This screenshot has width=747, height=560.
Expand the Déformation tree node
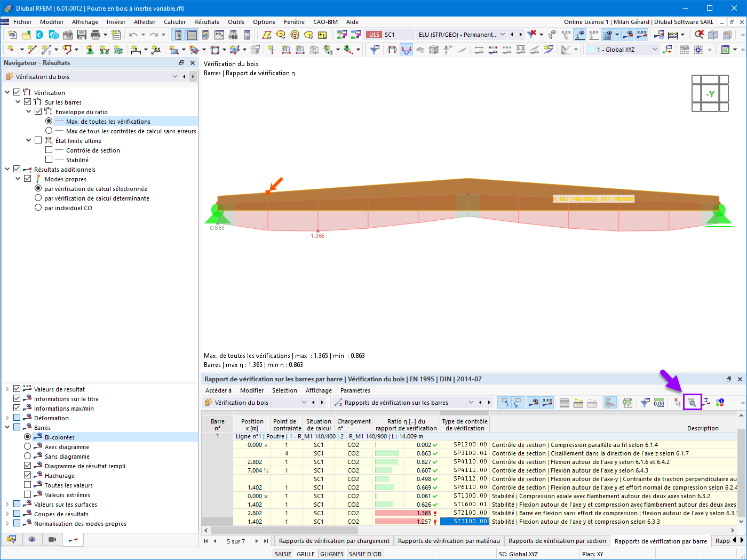(7, 418)
